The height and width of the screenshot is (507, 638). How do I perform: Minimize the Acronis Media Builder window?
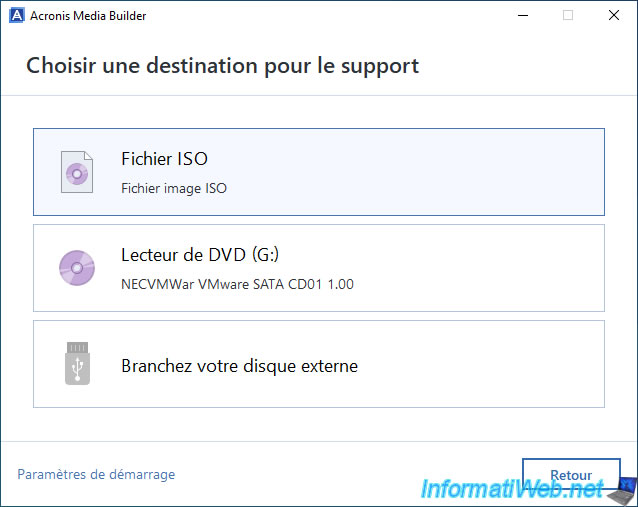click(521, 16)
